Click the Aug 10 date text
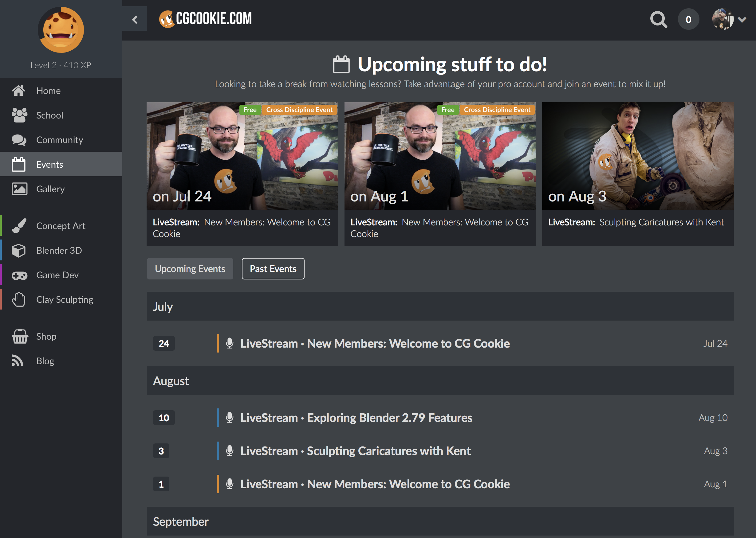 point(713,417)
